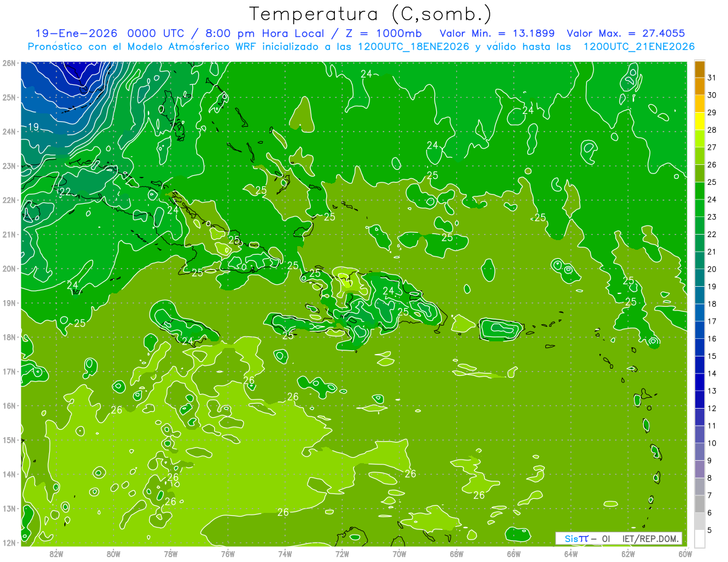Click the '17N' latitude label
This screenshot has height=562, width=728.
click(8, 372)
